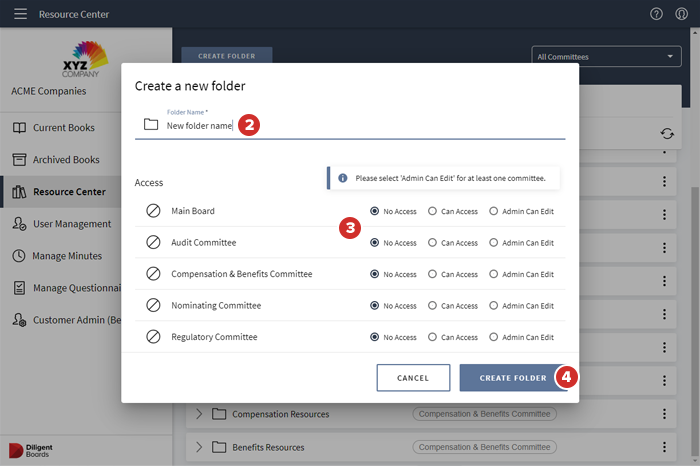Select Admin Can Edit for Audit Committee

(x=494, y=243)
